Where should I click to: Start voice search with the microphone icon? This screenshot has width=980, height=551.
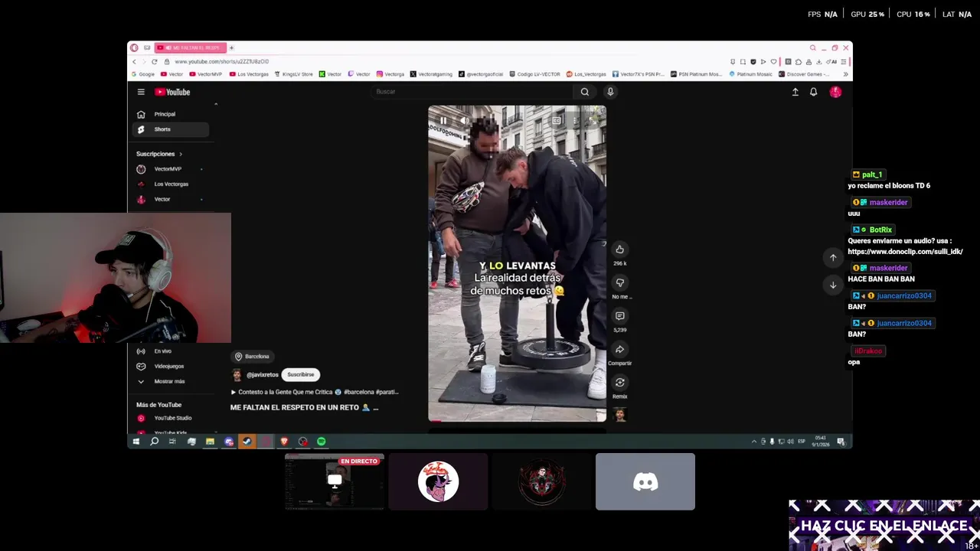click(610, 92)
